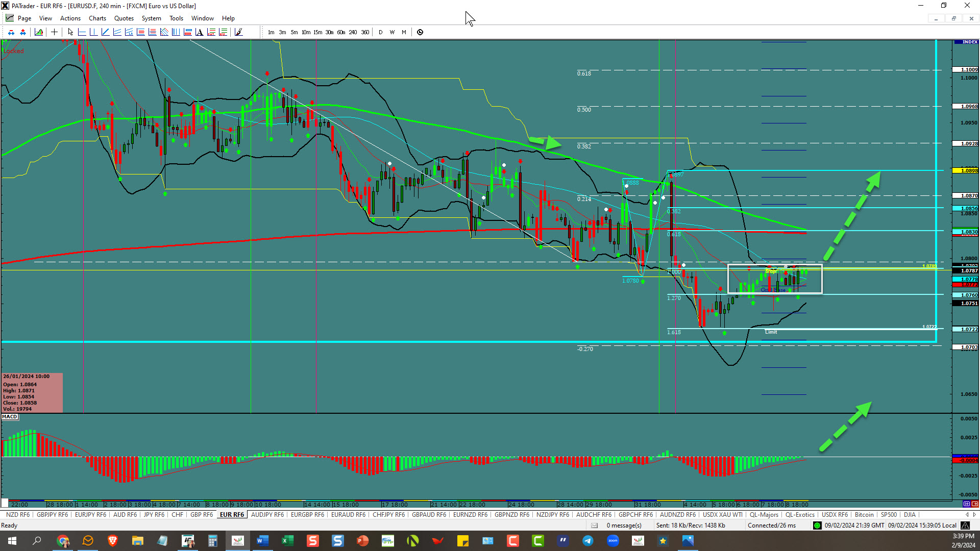Open the View menu

(x=45, y=18)
